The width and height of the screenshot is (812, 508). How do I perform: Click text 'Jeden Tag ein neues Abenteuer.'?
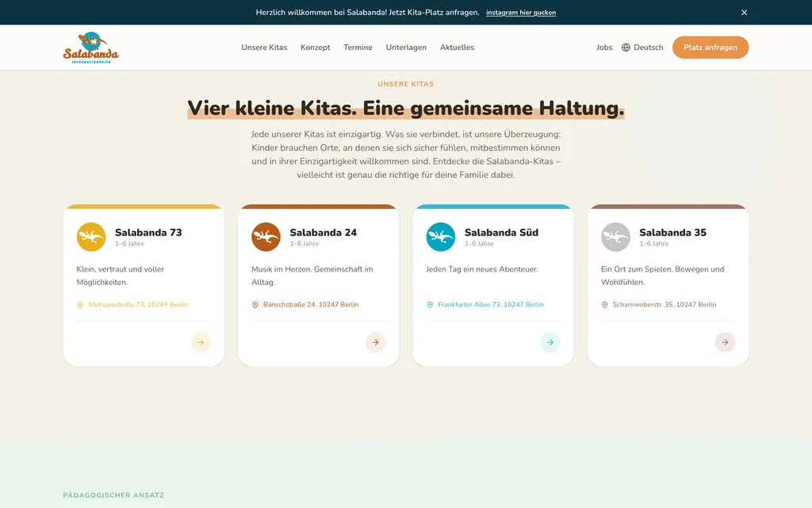click(x=482, y=269)
